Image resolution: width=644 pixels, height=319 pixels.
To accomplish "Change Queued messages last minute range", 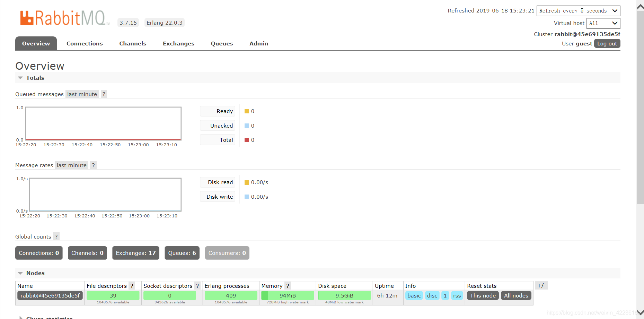I will (x=82, y=94).
